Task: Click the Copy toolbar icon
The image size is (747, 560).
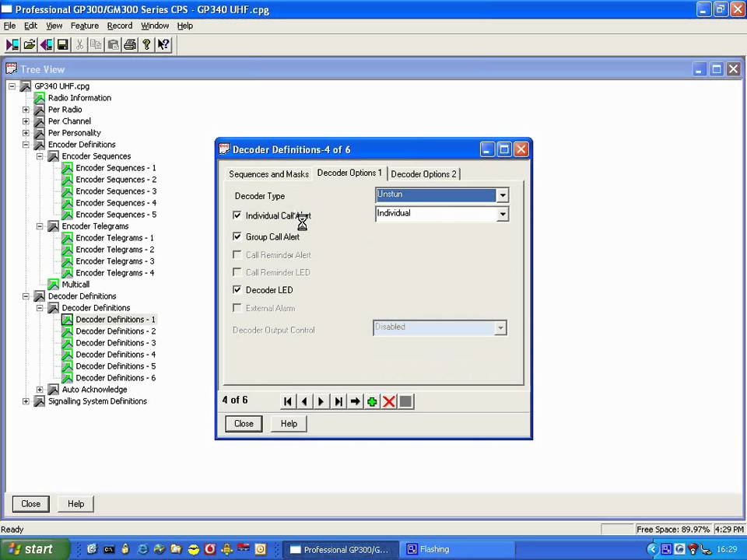Action: click(96, 45)
